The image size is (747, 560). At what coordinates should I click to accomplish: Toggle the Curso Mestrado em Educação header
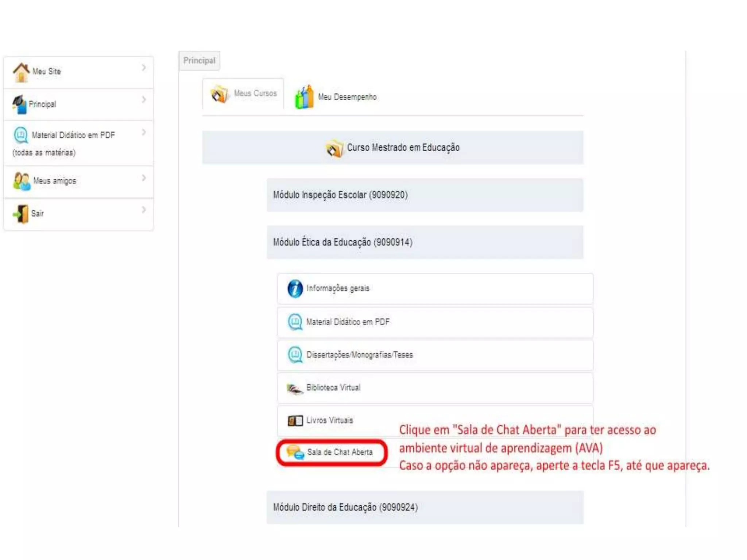tap(393, 148)
